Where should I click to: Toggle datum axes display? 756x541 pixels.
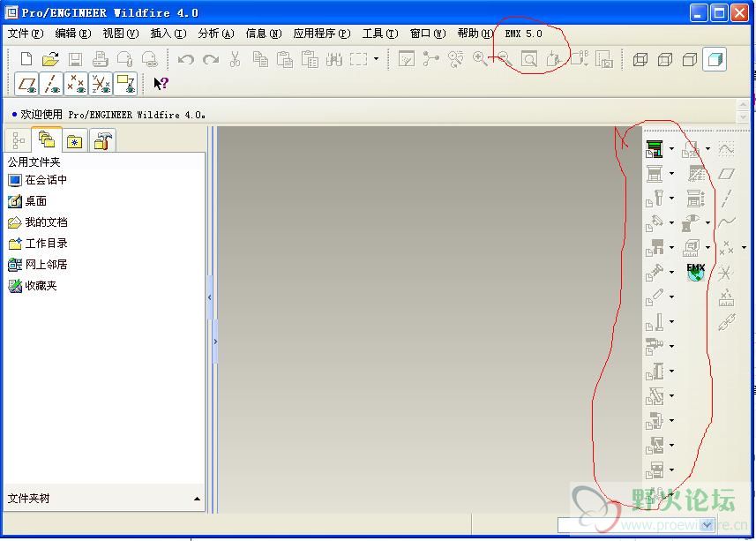[51, 84]
